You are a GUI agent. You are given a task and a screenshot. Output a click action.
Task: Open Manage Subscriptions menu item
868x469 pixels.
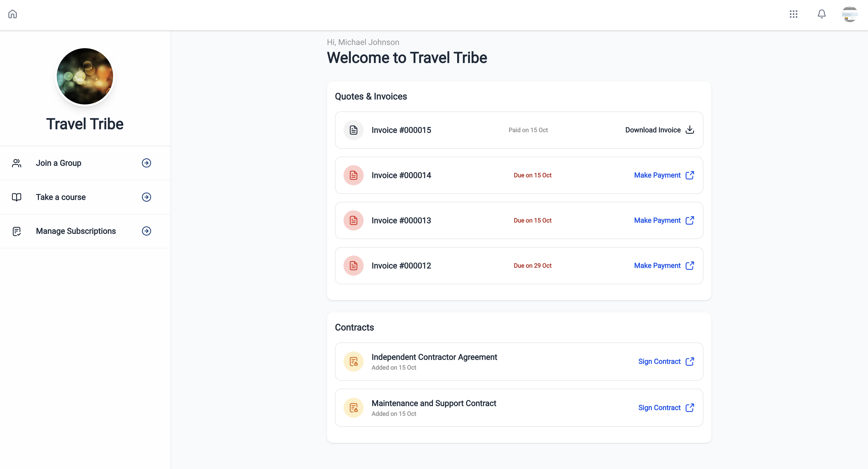pyautogui.click(x=76, y=231)
